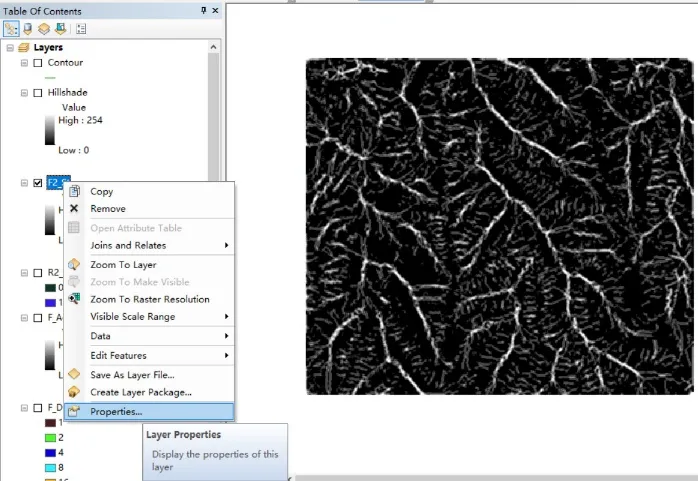The width and height of the screenshot is (698, 481).
Task: Enable the Contour layer checkbox
Action: click(x=38, y=63)
